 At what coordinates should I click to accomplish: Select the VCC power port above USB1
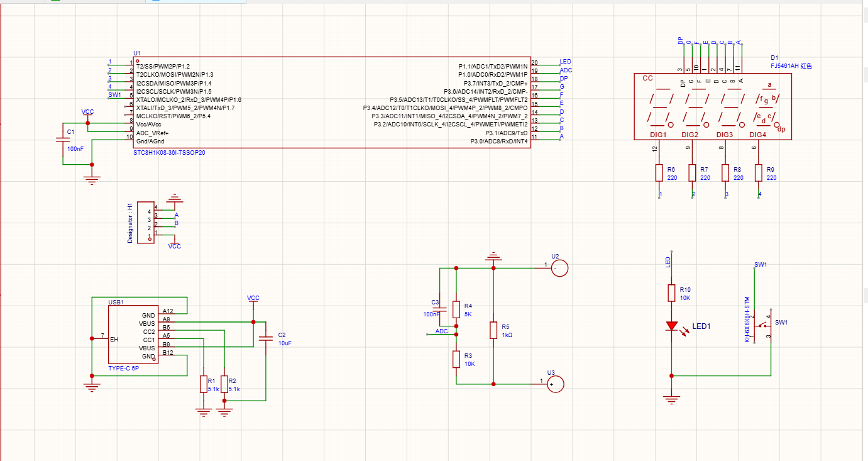[x=253, y=298]
